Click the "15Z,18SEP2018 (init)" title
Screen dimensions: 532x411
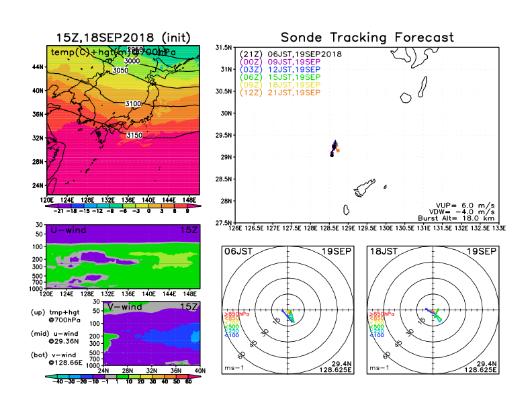pos(123,38)
